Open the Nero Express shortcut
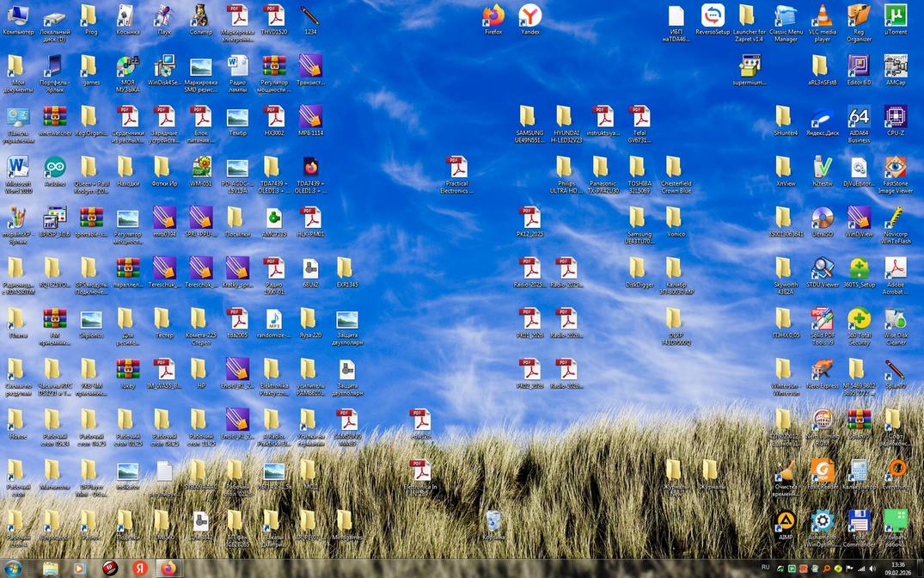Screen dimensions: 924x578 point(822,370)
